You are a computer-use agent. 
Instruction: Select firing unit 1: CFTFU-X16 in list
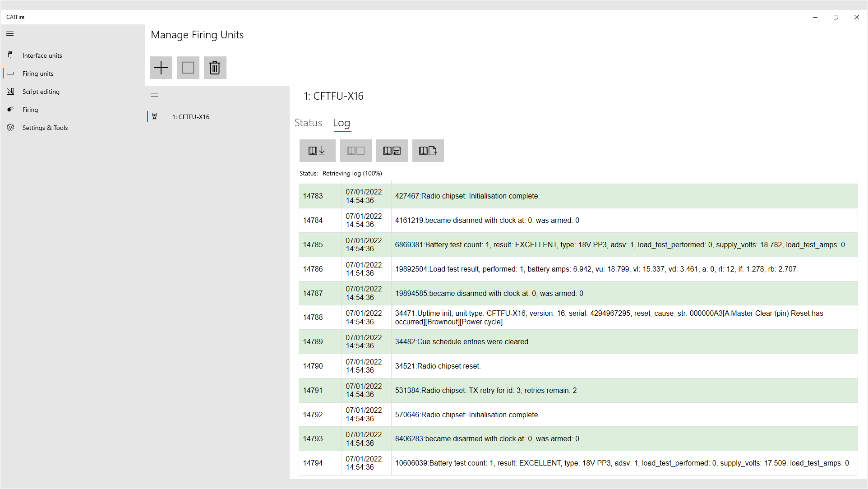191,117
